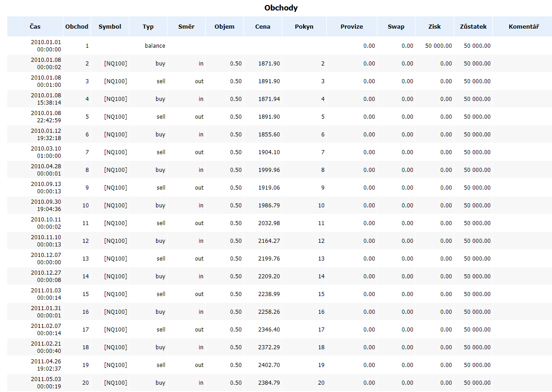Click price 2032.98
552x392 pixels.
(x=269, y=223)
